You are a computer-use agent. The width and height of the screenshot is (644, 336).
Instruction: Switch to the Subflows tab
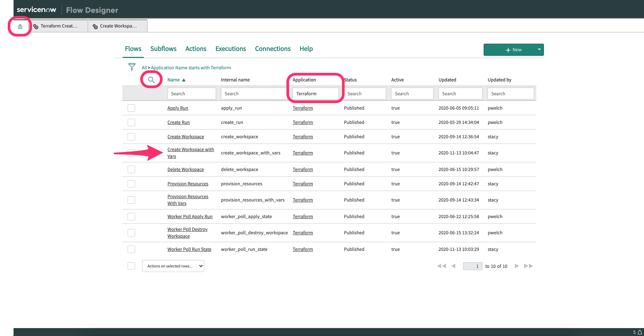point(163,49)
